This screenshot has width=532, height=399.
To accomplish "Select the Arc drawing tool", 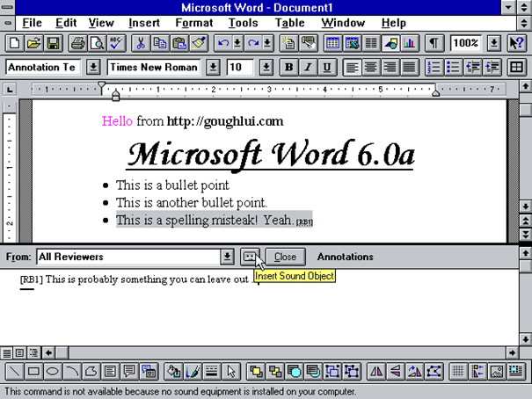I will click(71, 371).
